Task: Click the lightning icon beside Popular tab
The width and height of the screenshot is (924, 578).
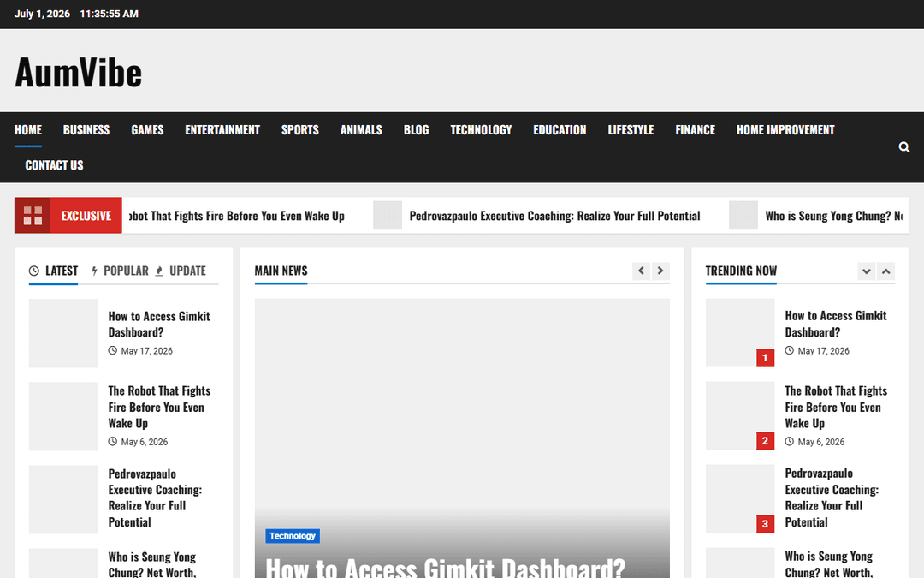Action: pos(94,271)
